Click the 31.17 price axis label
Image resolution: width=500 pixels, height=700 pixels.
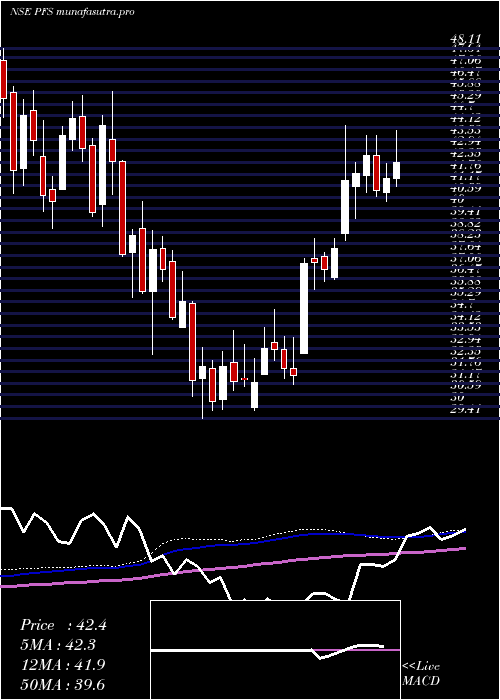coord(465,375)
